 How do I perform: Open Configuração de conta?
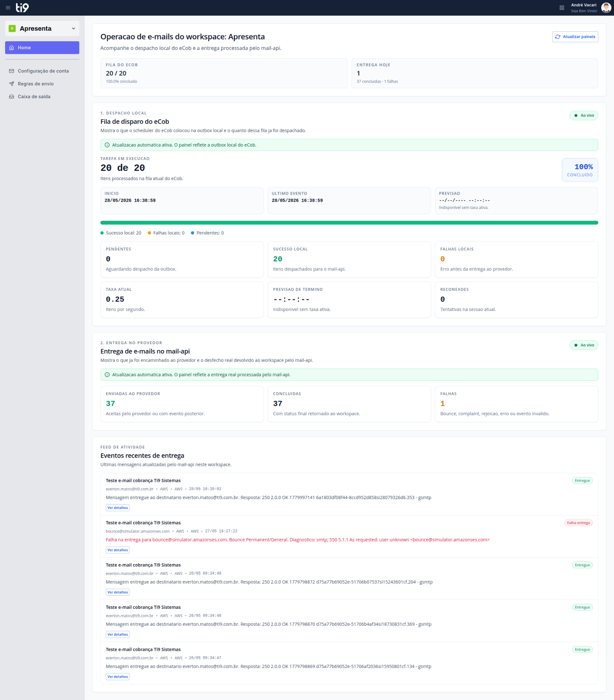[x=42, y=71]
